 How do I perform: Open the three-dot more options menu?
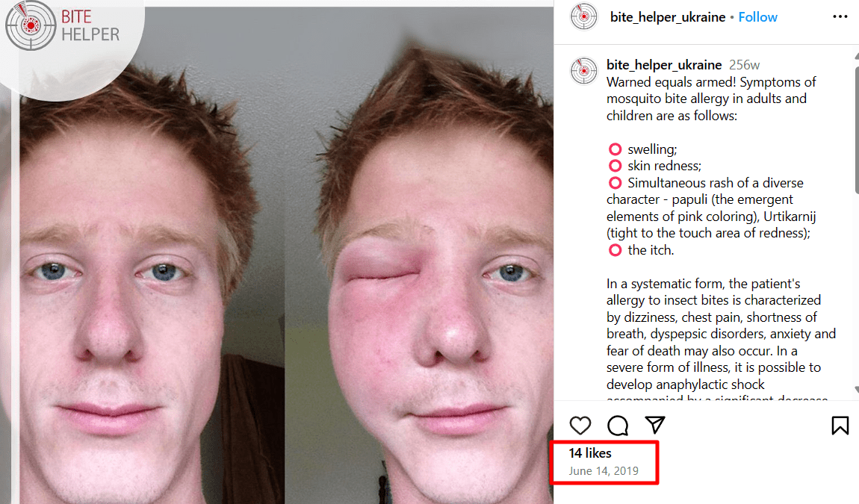click(840, 17)
